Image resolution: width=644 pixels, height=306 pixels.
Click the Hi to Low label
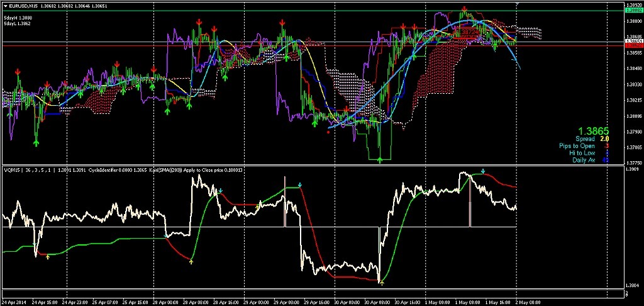(x=582, y=153)
